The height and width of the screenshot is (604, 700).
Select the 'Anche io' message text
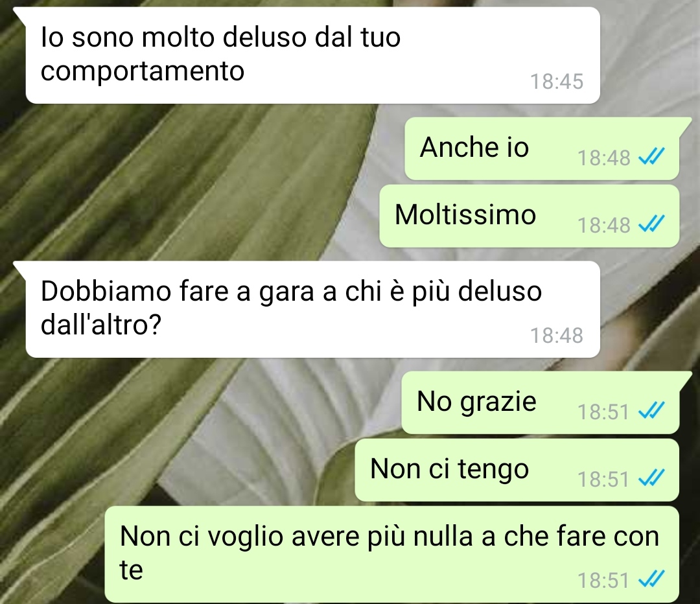(x=474, y=147)
